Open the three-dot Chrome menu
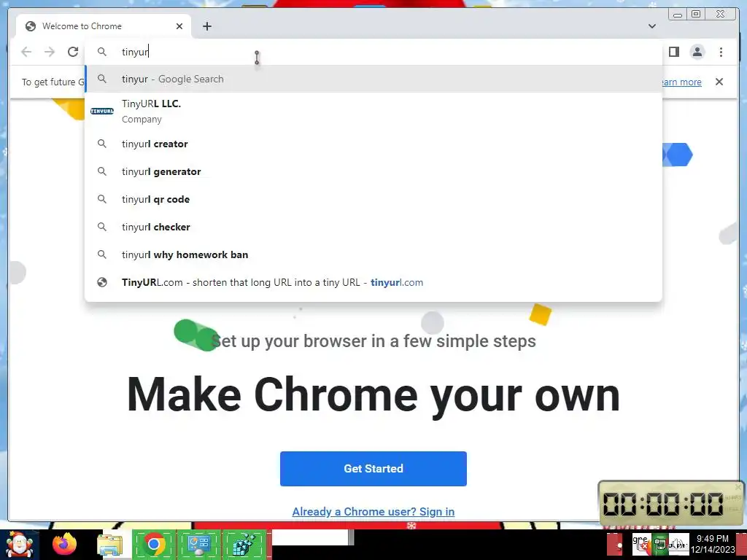This screenshot has height=560, width=747. (x=721, y=52)
